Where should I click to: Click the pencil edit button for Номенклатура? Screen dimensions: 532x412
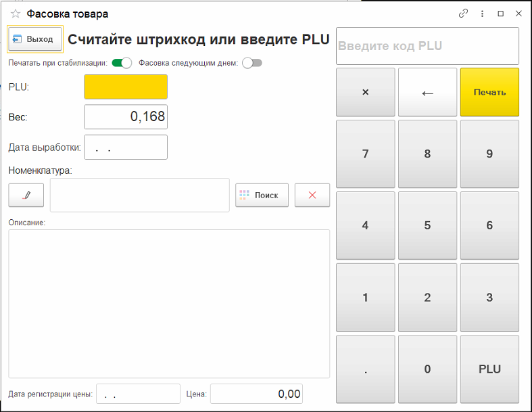point(26,195)
